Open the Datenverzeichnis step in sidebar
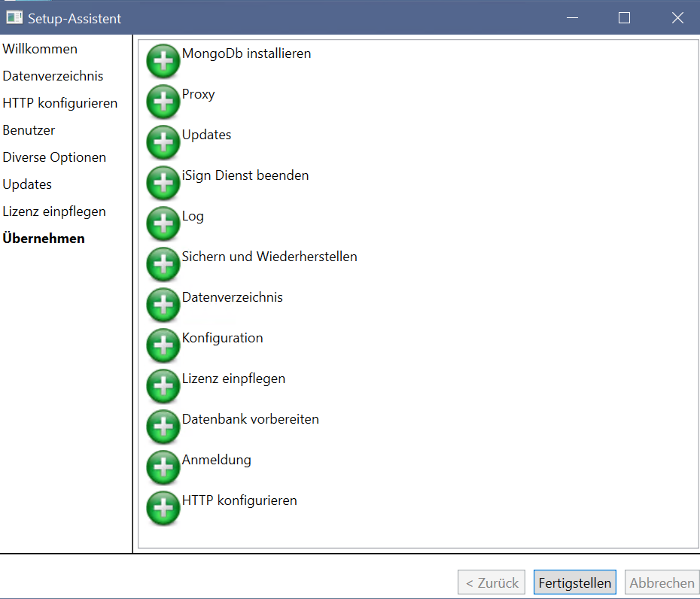This screenshot has height=599, width=700. click(x=53, y=76)
